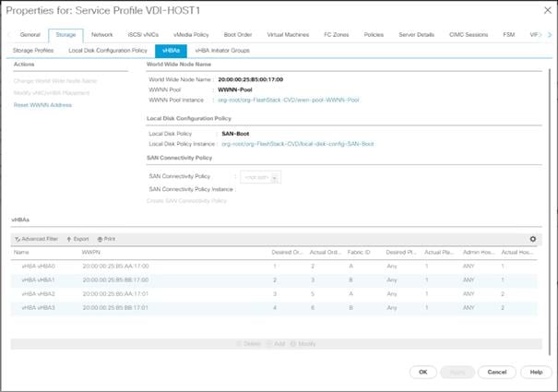The width and height of the screenshot is (558, 392).
Task: Select the vHBAs sub-tab
Action: click(171, 51)
